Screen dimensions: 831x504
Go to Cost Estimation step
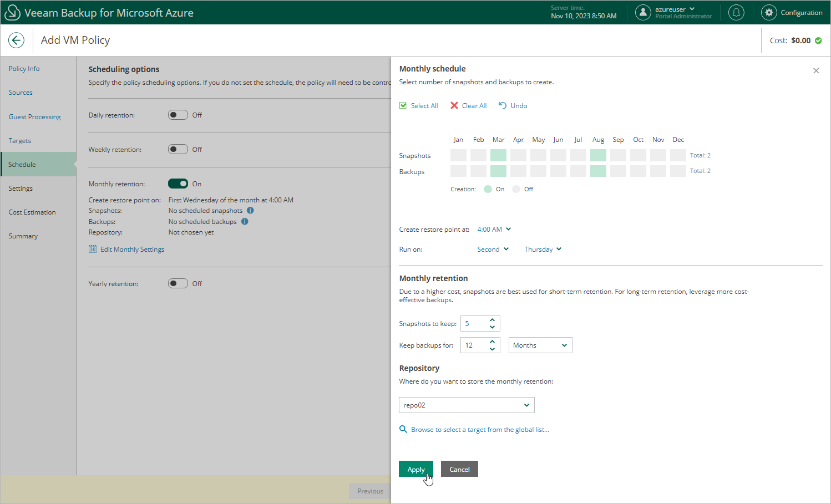pyautogui.click(x=32, y=212)
